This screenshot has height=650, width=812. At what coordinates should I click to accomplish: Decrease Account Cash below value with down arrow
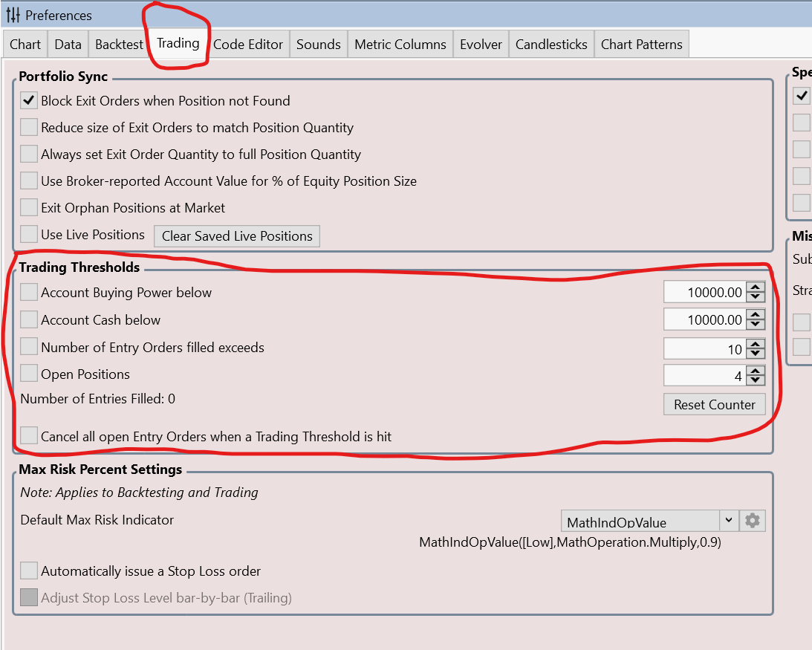tap(756, 325)
